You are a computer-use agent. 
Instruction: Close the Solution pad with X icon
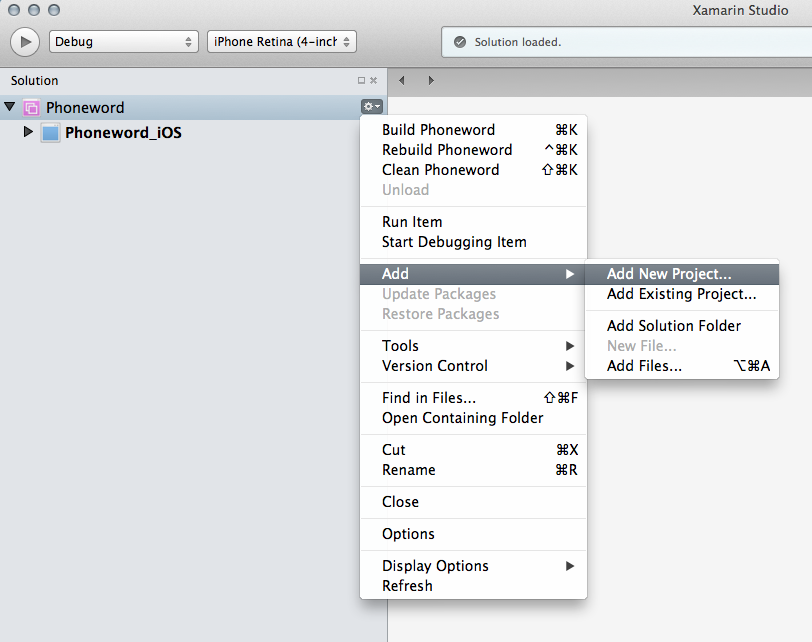tap(374, 81)
